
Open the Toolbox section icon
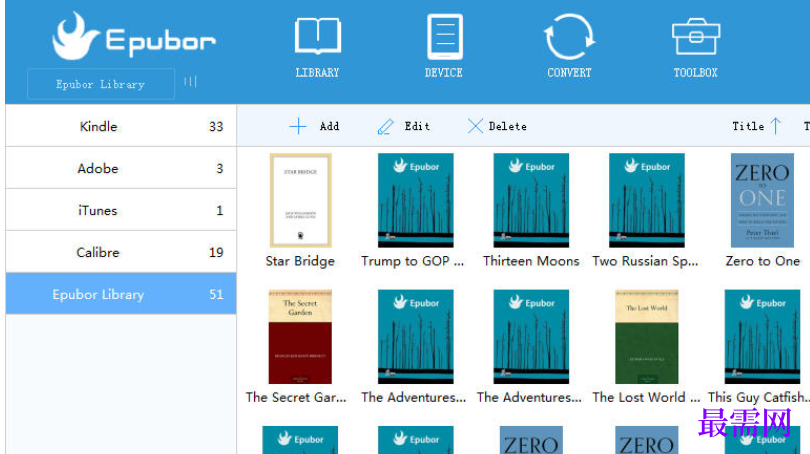tap(696, 37)
